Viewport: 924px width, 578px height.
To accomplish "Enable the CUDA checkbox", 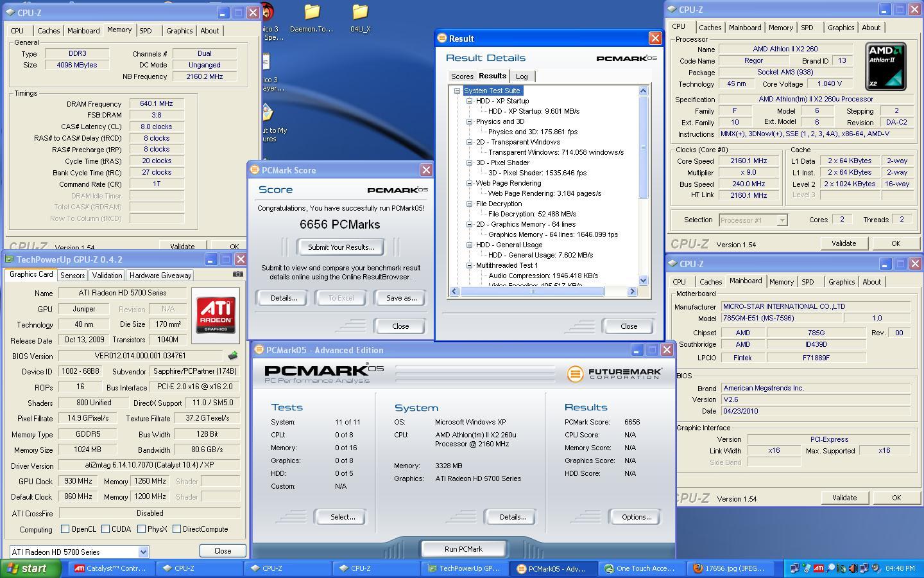I will click(105, 529).
